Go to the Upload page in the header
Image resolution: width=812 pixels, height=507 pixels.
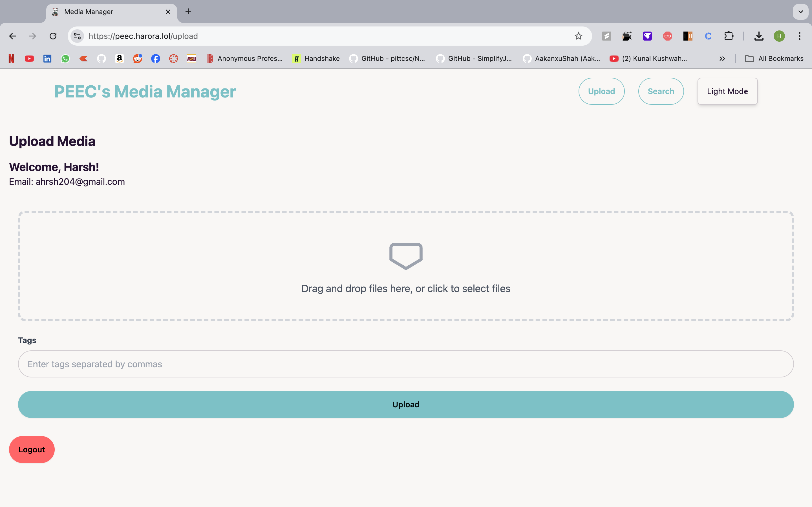(x=601, y=91)
